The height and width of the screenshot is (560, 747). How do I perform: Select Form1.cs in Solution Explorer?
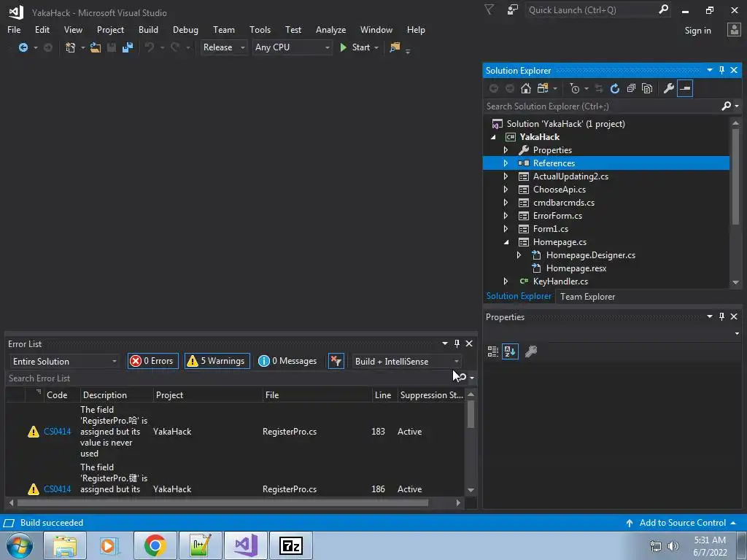click(x=550, y=229)
